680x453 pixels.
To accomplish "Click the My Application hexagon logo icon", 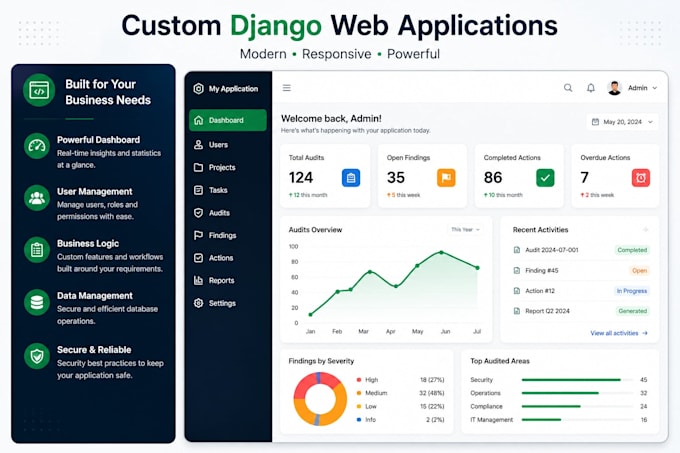I will point(198,88).
